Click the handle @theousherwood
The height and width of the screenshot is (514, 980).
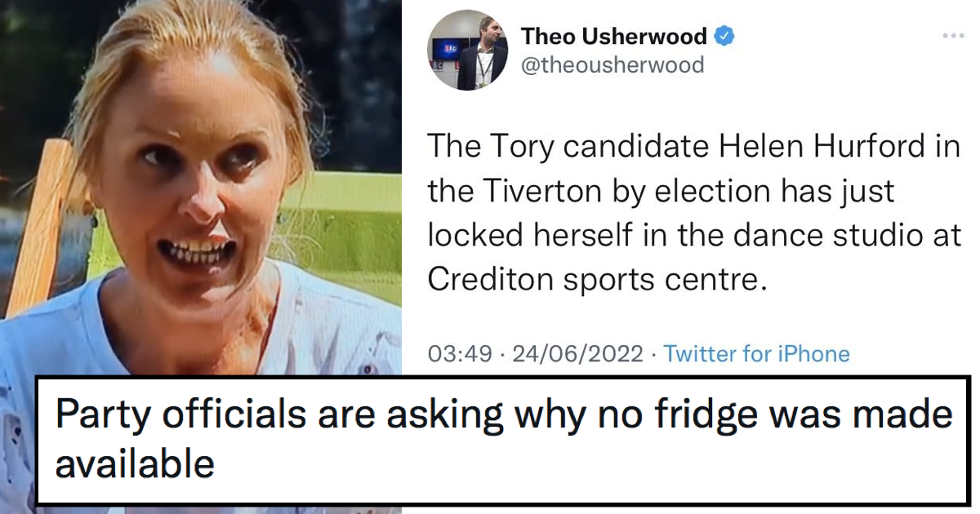[x=611, y=65]
